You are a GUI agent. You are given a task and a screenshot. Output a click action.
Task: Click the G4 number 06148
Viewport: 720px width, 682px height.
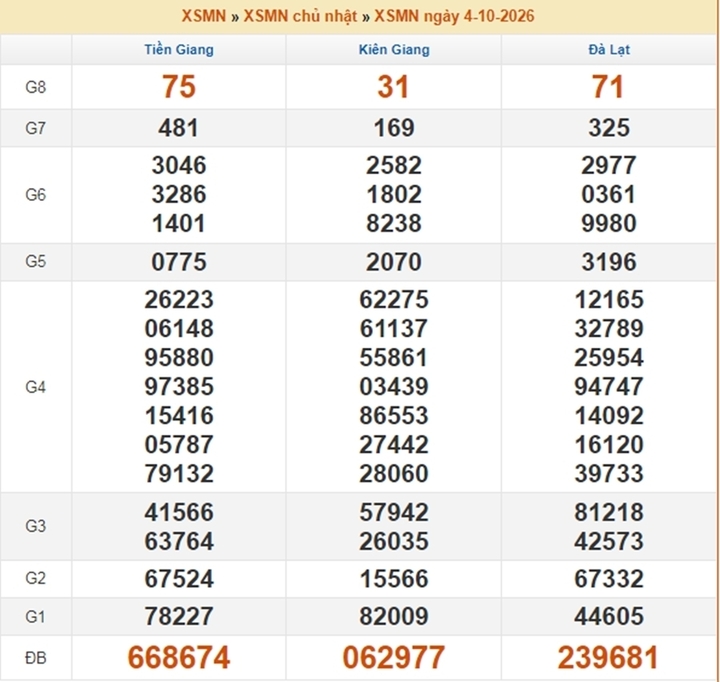(x=179, y=328)
